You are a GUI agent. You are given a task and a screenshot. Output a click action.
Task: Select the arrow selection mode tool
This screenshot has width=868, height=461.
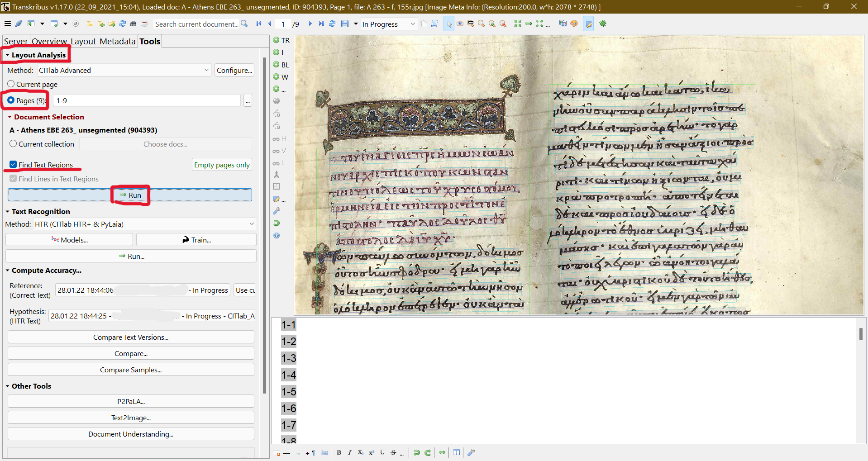point(449,24)
